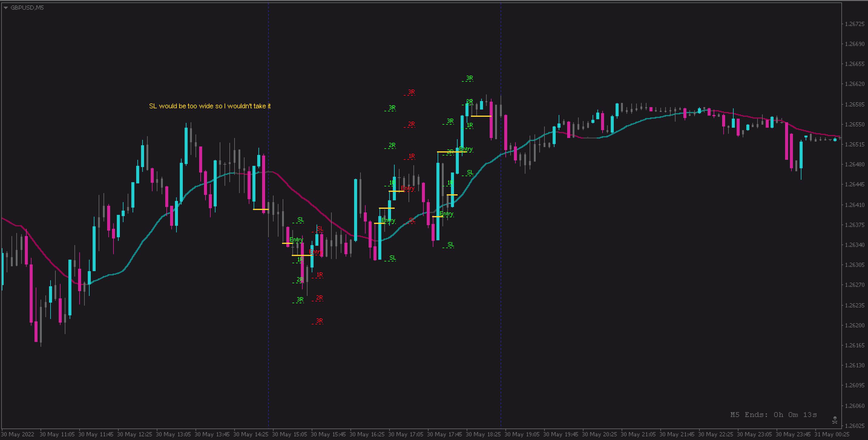This screenshot has height=440, width=868.
Task: Click the '30 May 12:25' time axis label
Action: click(x=134, y=435)
